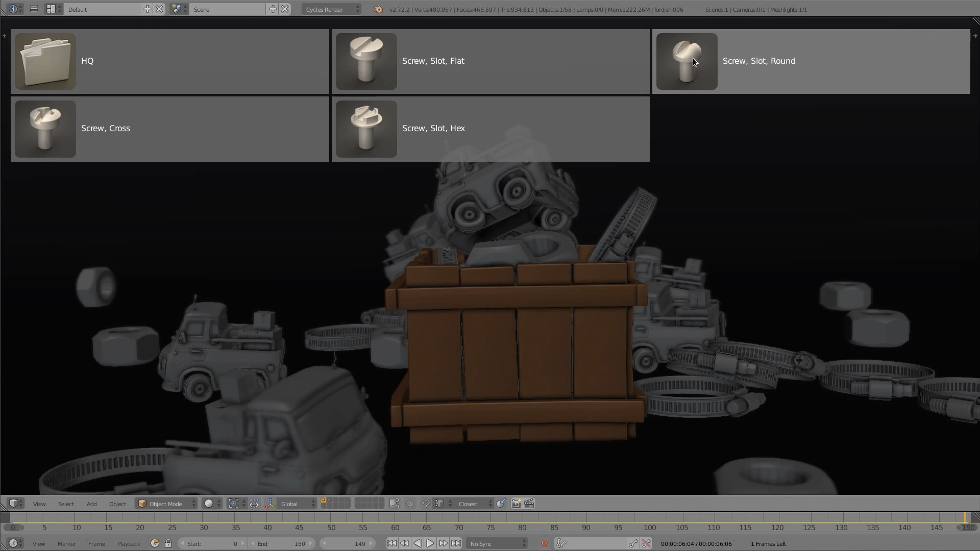Toggle the 3D manipulator axis icon

pyautogui.click(x=271, y=504)
